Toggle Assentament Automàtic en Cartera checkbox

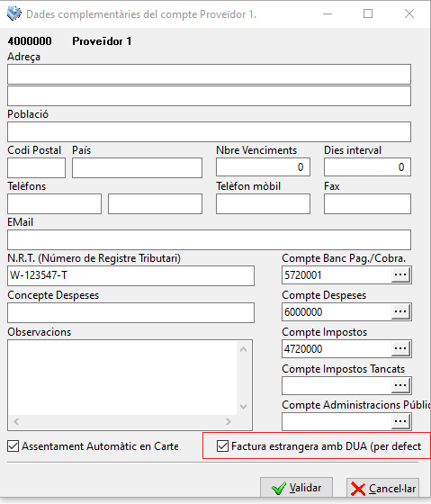13,446
